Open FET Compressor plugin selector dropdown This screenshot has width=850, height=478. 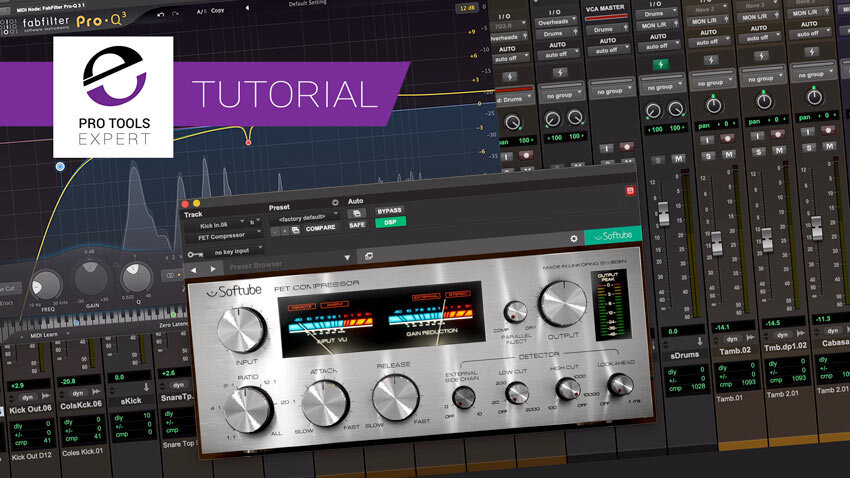tap(224, 237)
